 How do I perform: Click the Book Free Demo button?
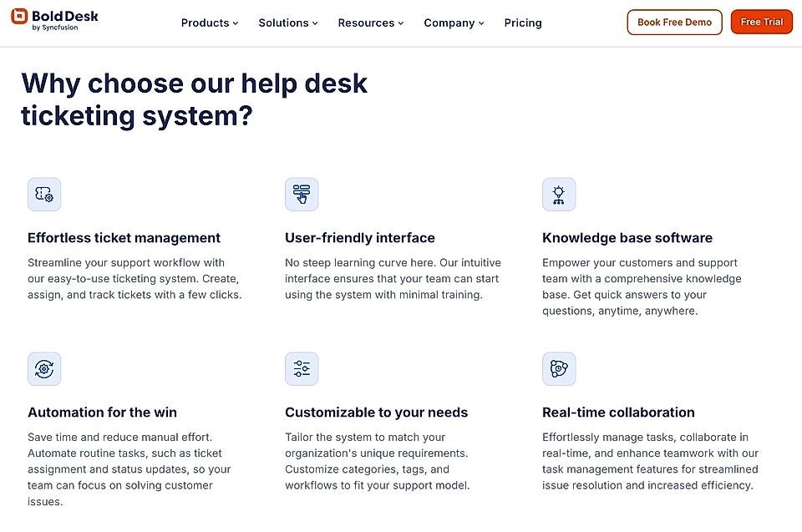tap(674, 22)
